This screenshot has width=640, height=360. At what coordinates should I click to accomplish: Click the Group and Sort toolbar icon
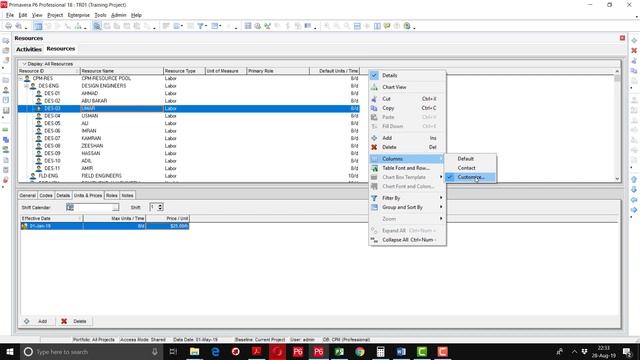click(215, 26)
